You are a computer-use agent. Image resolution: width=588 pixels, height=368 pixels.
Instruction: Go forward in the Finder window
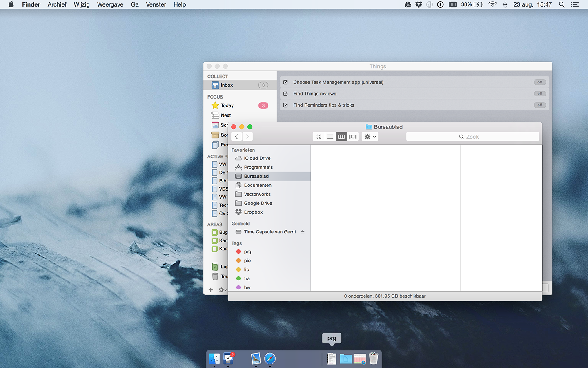coord(247,137)
